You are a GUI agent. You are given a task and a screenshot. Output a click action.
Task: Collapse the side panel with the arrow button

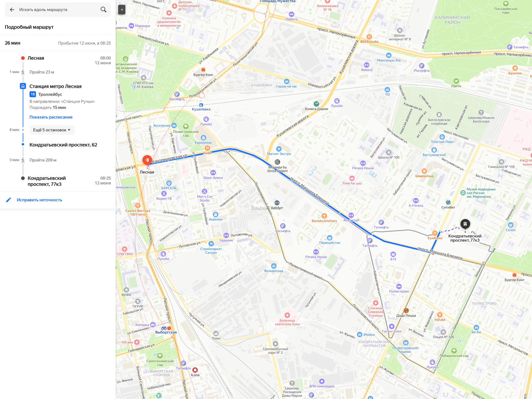(x=122, y=10)
